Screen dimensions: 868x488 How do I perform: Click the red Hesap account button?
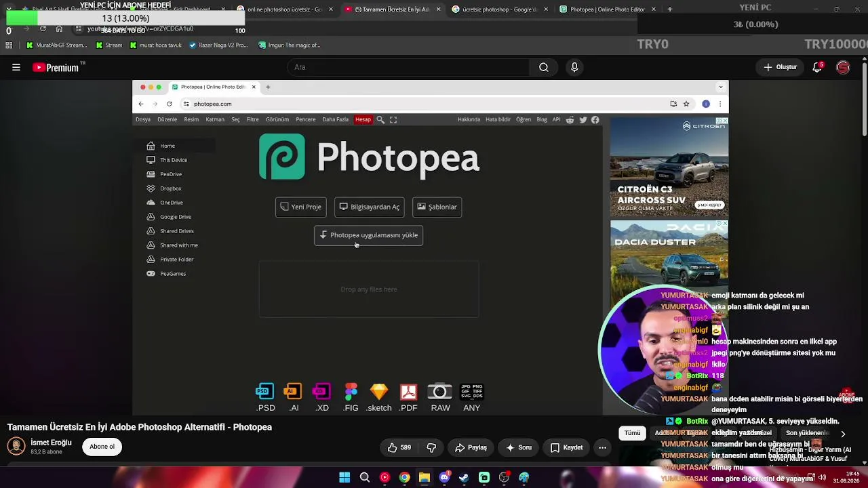tap(363, 120)
